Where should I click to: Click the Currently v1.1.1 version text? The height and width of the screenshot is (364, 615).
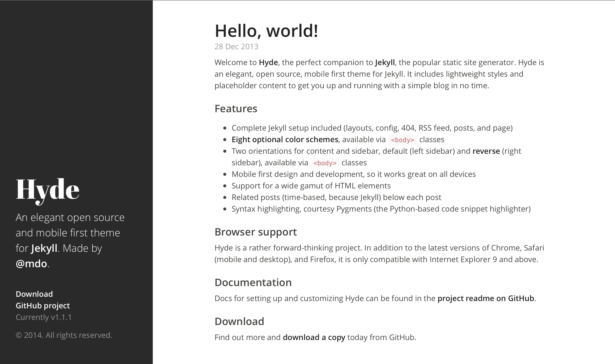44,317
